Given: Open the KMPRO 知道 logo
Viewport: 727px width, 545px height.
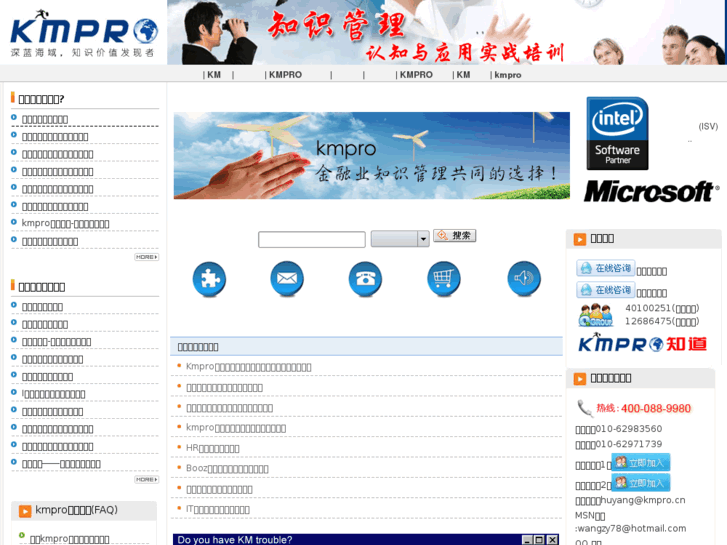Looking at the screenshot, I should (643, 344).
